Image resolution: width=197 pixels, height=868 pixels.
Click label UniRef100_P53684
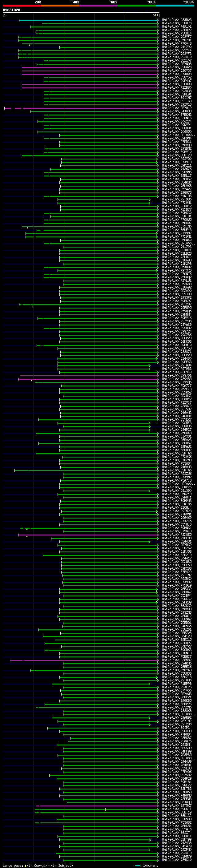tap(177, 464)
